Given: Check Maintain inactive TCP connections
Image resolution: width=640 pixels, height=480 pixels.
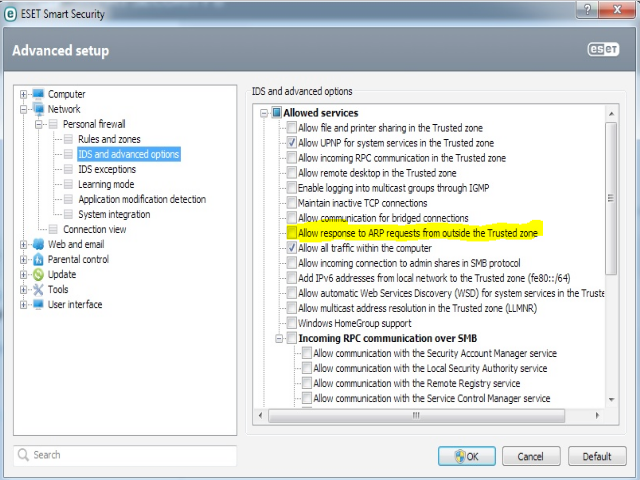Looking at the screenshot, I should [291, 203].
